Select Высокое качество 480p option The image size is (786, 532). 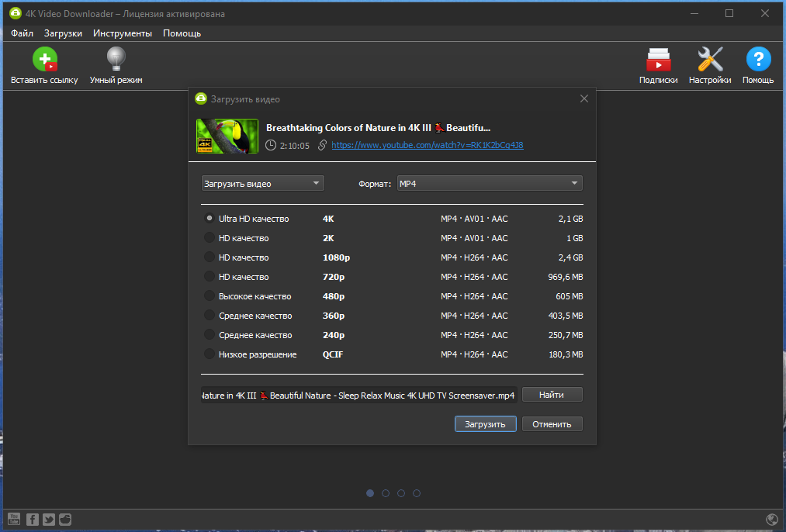coord(209,296)
